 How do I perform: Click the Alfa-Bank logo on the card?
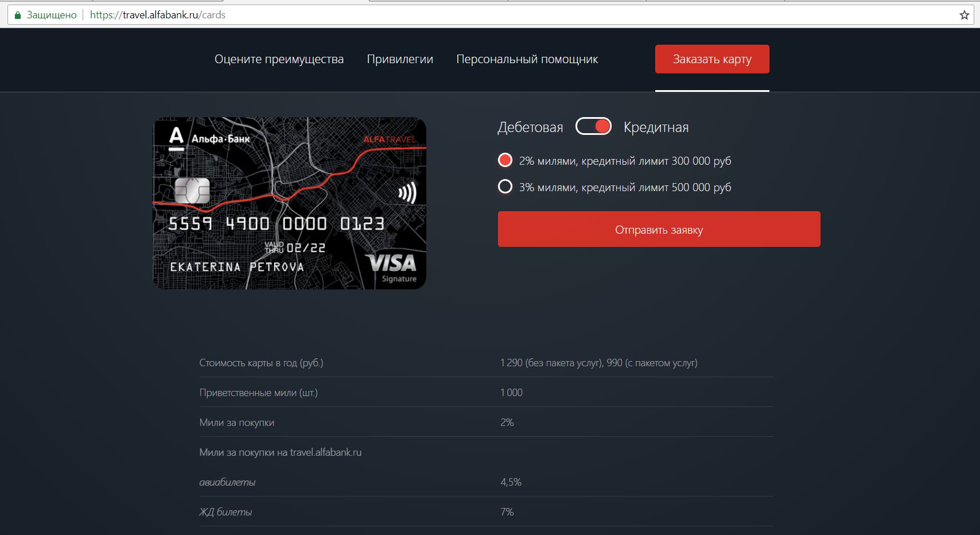[x=209, y=138]
